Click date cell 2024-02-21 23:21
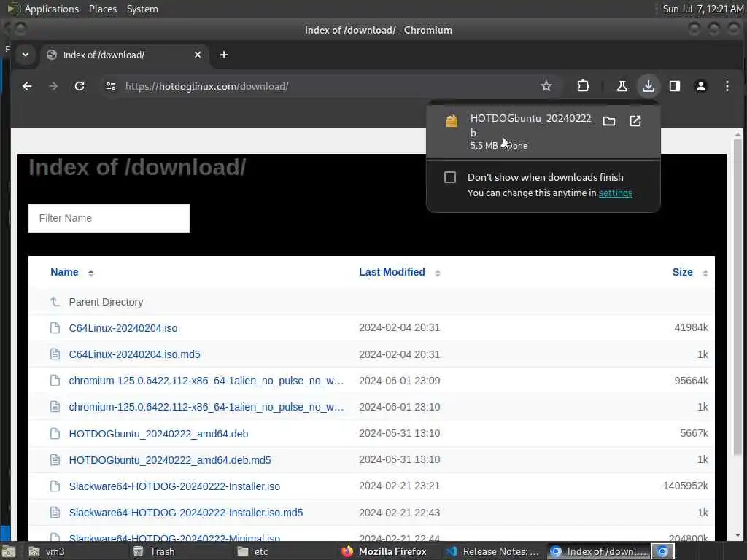 pyautogui.click(x=399, y=486)
